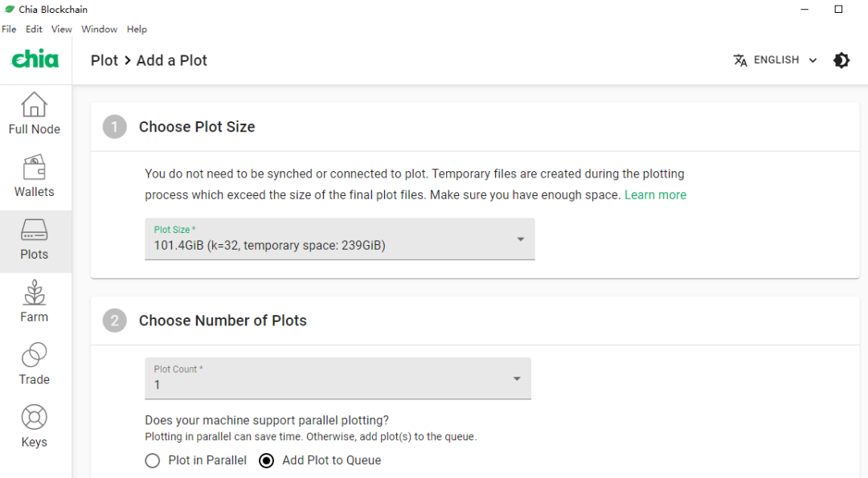Open the Help menu

(137, 29)
